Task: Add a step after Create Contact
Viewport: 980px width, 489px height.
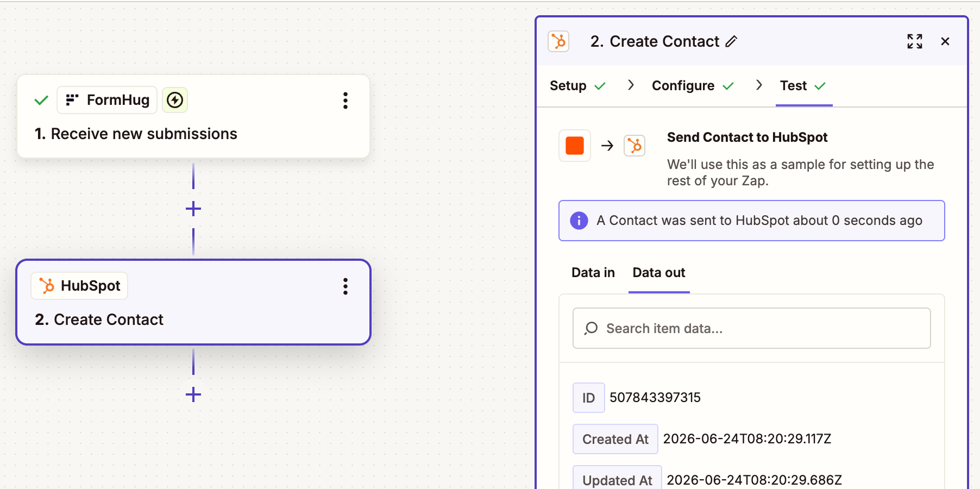Action: click(x=193, y=394)
